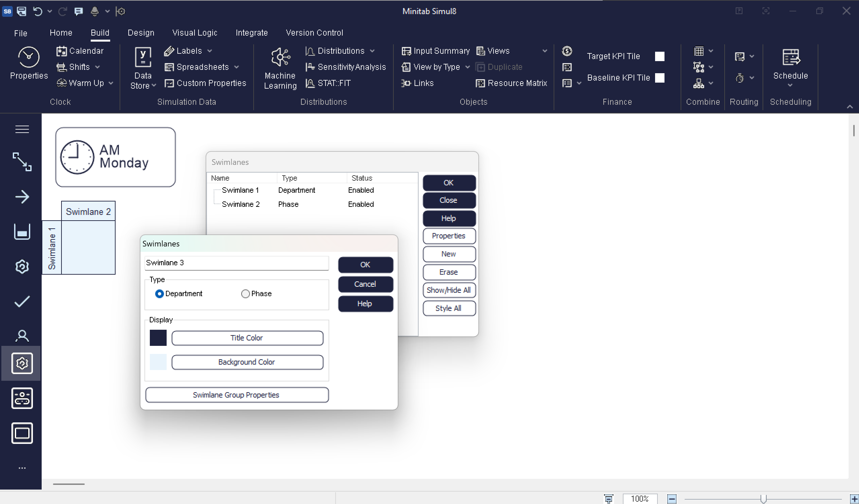Click the dark Title Color swatch

[x=158, y=338]
